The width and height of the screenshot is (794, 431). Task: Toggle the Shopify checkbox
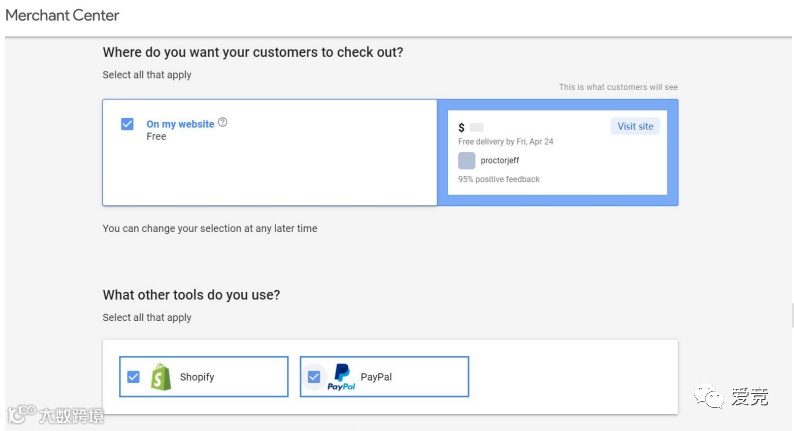[x=133, y=377]
